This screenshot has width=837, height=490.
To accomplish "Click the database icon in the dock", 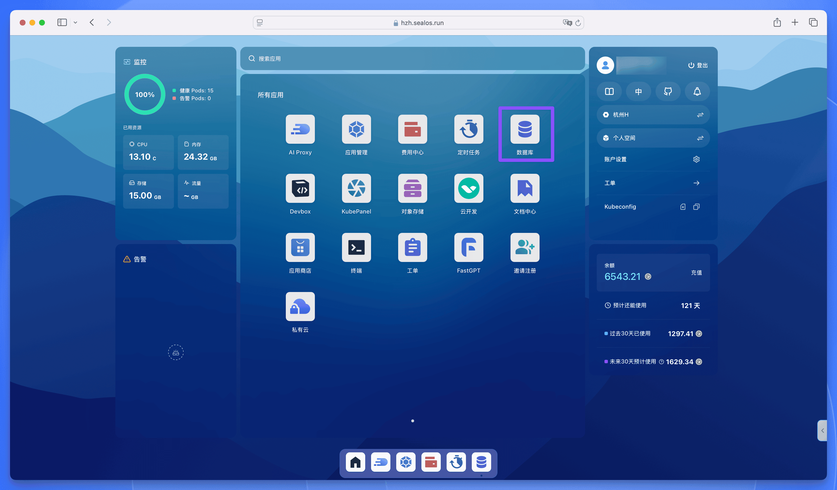I will pyautogui.click(x=481, y=462).
